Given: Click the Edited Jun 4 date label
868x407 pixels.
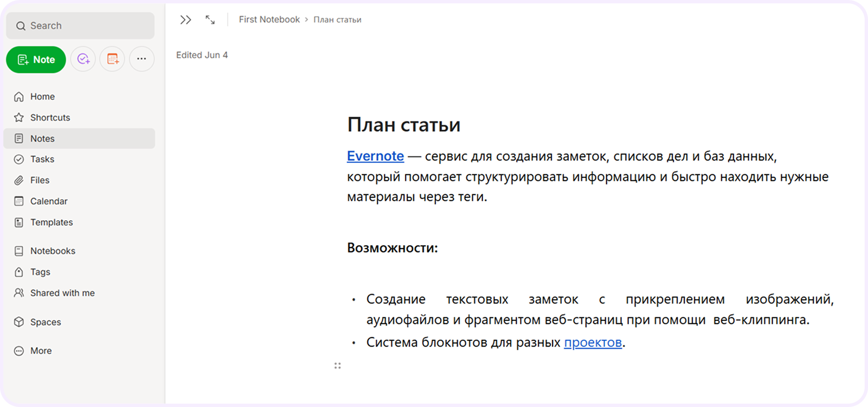Looking at the screenshot, I should coord(202,55).
